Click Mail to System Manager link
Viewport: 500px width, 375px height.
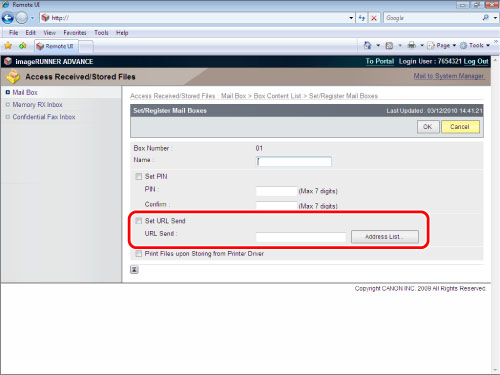click(x=449, y=76)
